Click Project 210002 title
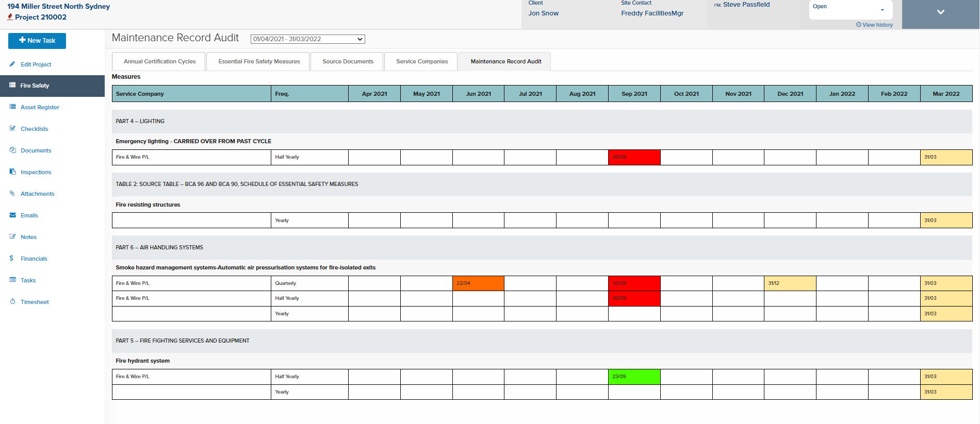980x424 pixels. pos(41,17)
